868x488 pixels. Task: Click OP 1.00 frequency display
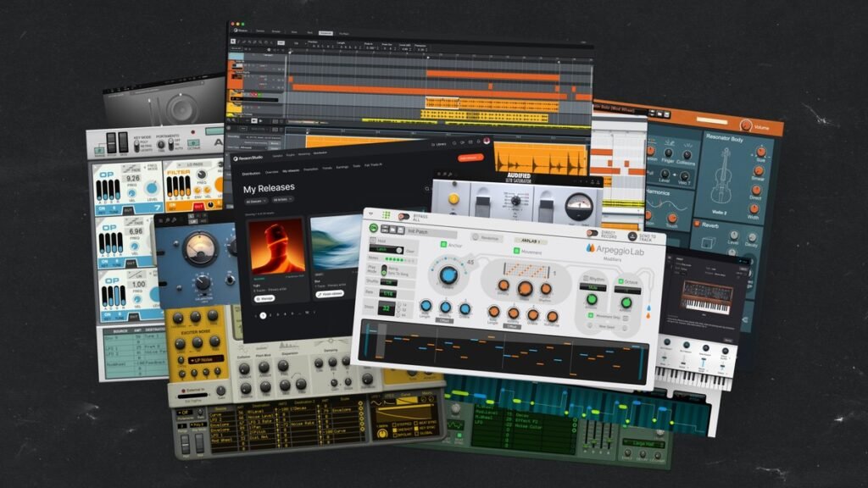138,285
